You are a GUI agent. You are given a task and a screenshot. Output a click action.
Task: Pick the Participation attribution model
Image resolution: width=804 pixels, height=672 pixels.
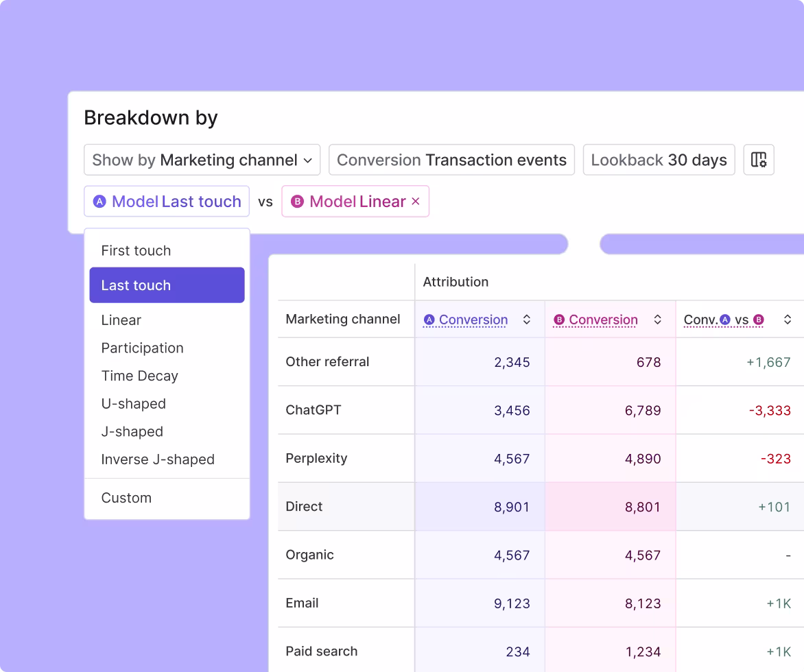click(x=142, y=348)
